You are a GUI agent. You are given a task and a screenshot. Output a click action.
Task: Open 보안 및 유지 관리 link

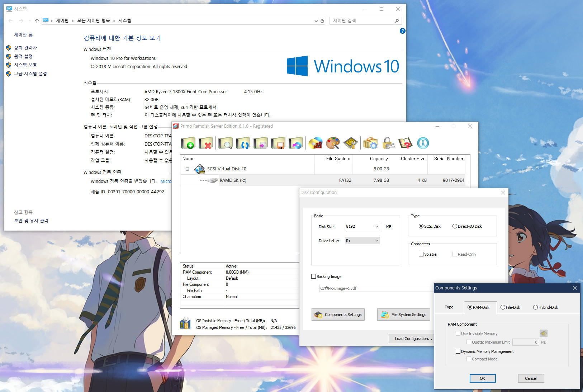pyautogui.click(x=31, y=221)
